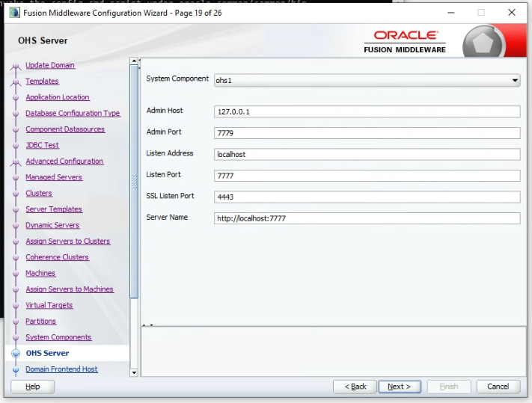The width and height of the screenshot is (532, 403).
Task: Open the Partitions step
Action: click(x=40, y=321)
